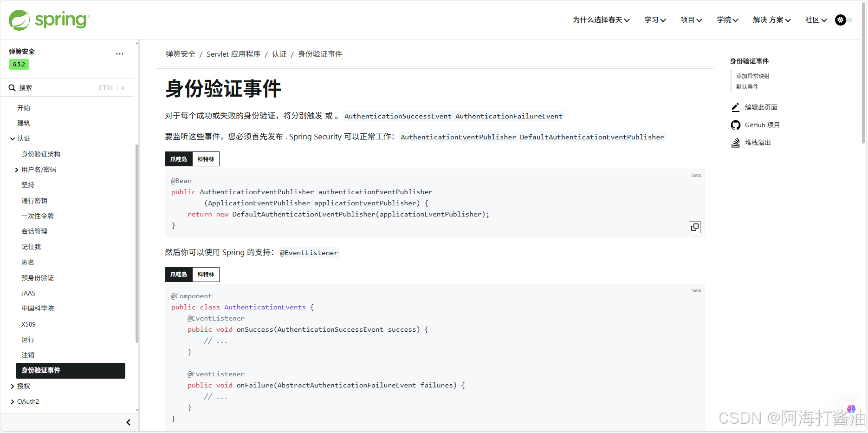Click the @EventListener inline code
868x433 pixels.
[x=309, y=253]
